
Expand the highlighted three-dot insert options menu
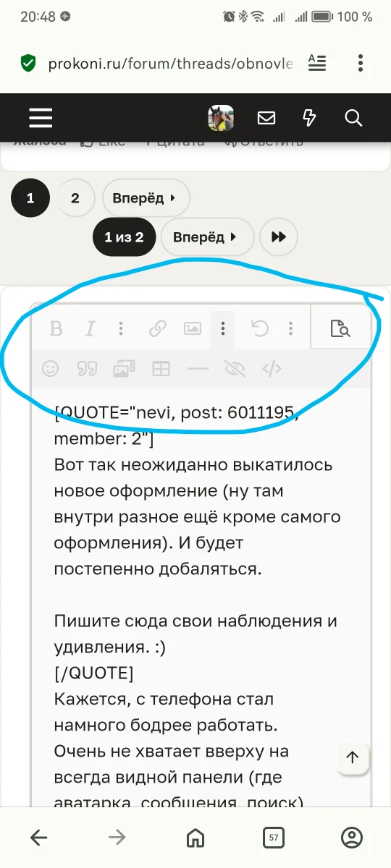(x=223, y=329)
